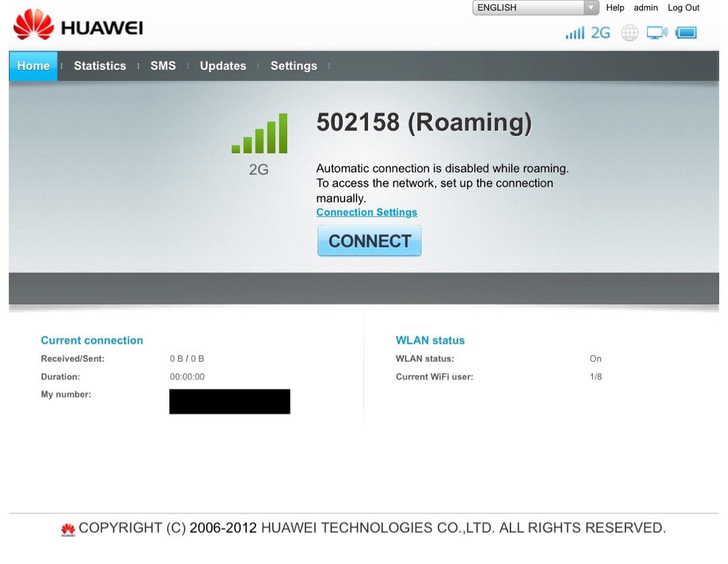This screenshot has width=728, height=564.
Task: Click Log Out
Action: click(x=684, y=7)
